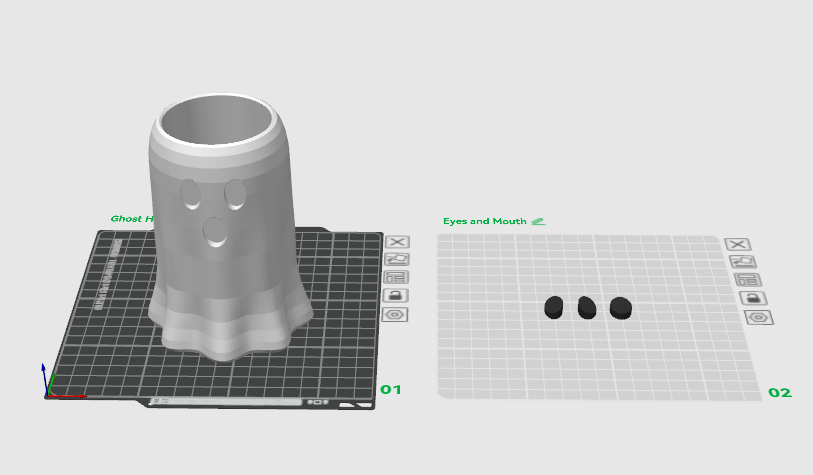Click the 02 plate number
The width and height of the screenshot is (813, 475).
coord(780,393)
